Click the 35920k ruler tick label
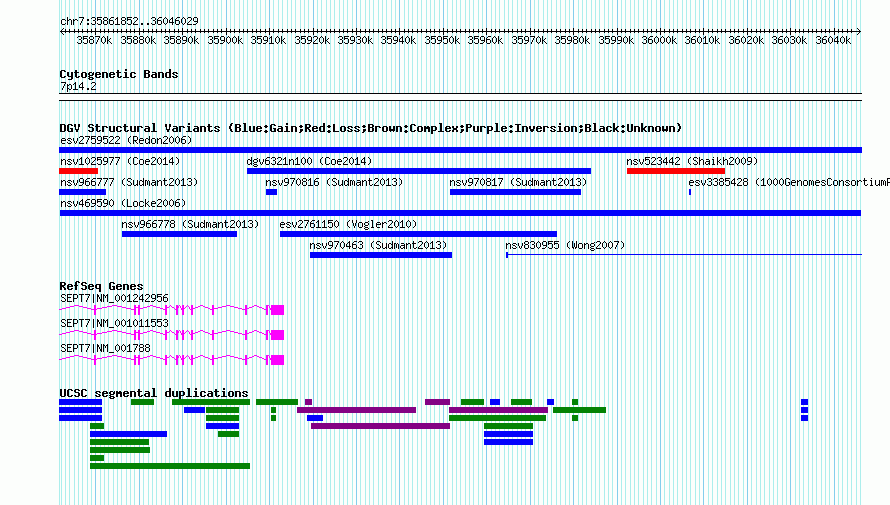Image resolution: width=890 pixels, height=505 pixels. point(312,40)
